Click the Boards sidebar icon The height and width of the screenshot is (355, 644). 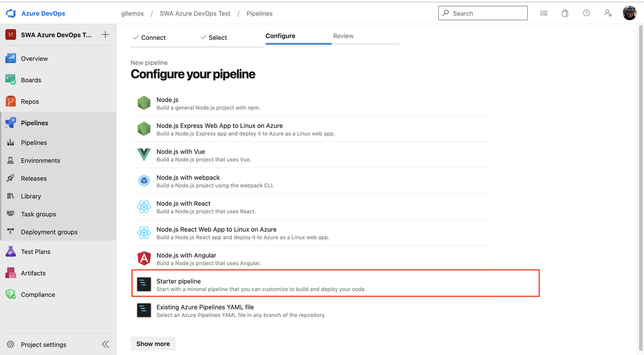coord(11,80)
